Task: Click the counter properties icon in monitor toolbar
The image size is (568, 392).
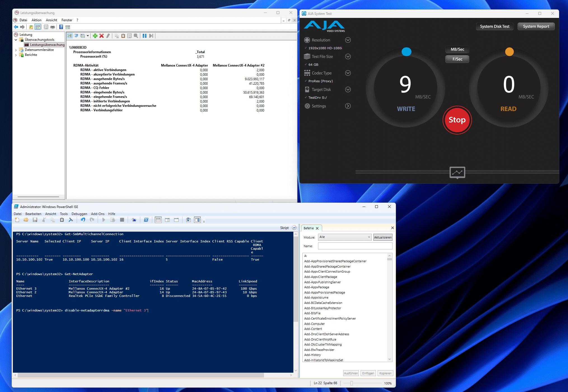Action: [130, 36]
